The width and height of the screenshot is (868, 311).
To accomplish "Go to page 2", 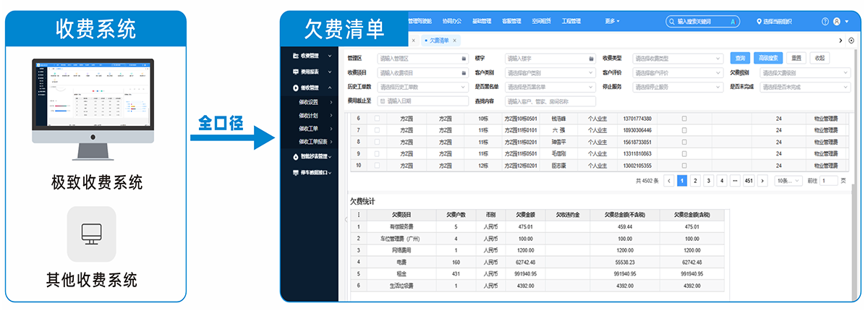I will point(695,181).
